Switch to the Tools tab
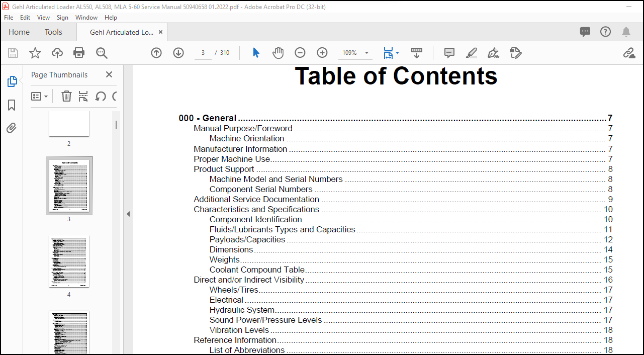This screenshot has width=644, height=355. coord(53,32)
